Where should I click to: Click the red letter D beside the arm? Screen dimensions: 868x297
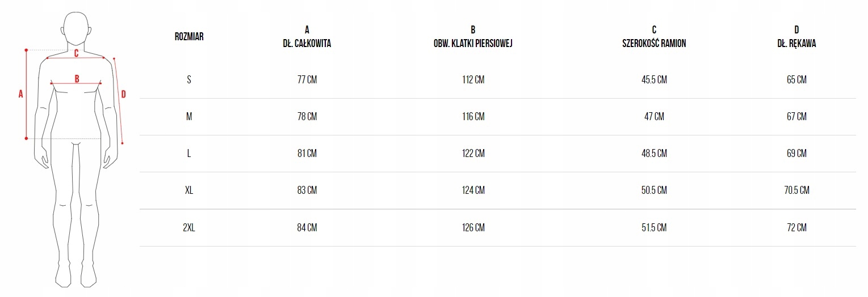click(x=123, y=94)
